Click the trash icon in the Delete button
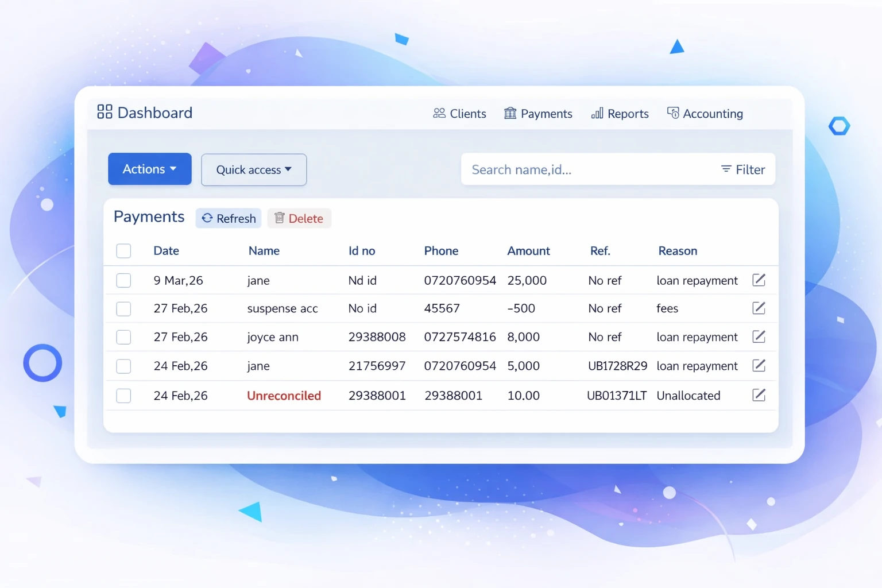 tap(279, 218)
